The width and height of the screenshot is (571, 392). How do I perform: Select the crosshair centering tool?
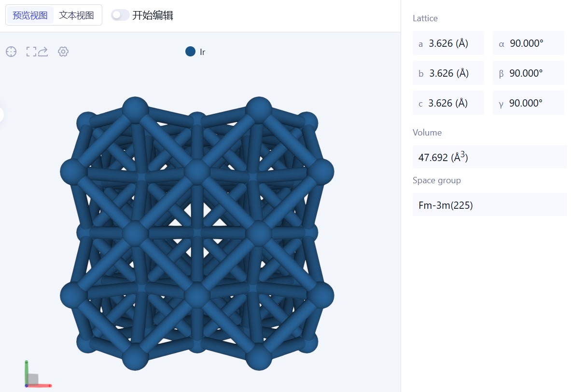(11, 52)
